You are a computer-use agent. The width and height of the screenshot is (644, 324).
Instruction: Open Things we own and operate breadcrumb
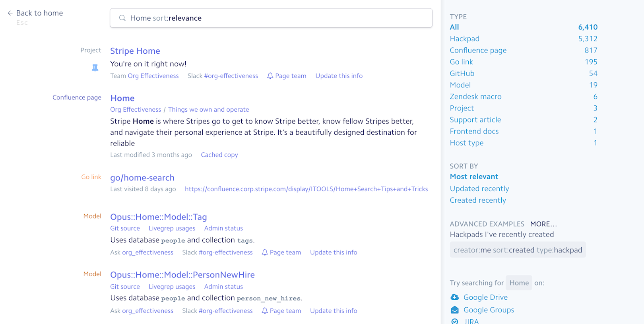point(209,110)
